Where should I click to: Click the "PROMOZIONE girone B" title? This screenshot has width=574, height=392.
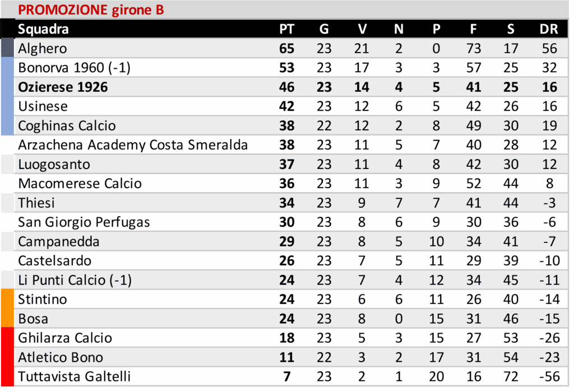(x=91, y=10)
